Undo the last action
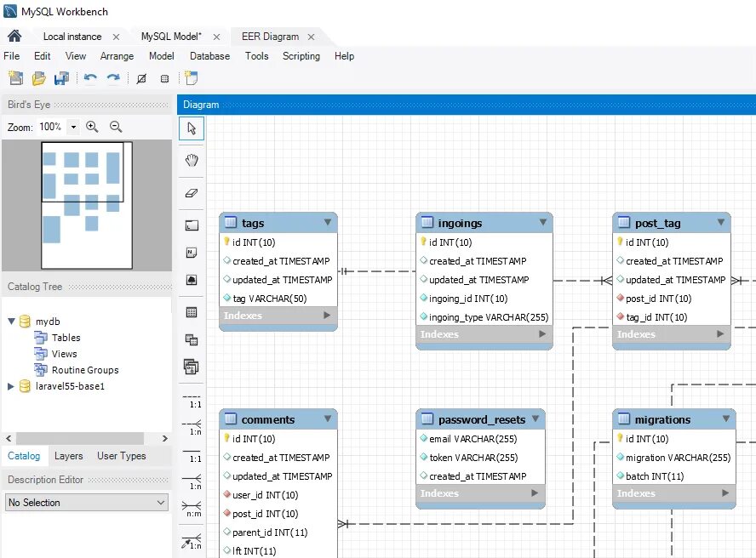 pos(90,78)
